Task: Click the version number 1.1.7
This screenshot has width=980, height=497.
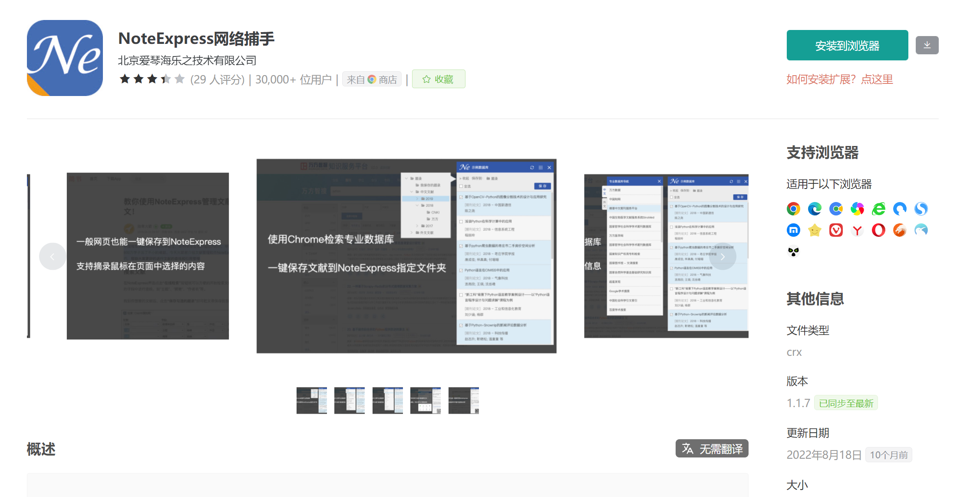Action: [798, 403]
